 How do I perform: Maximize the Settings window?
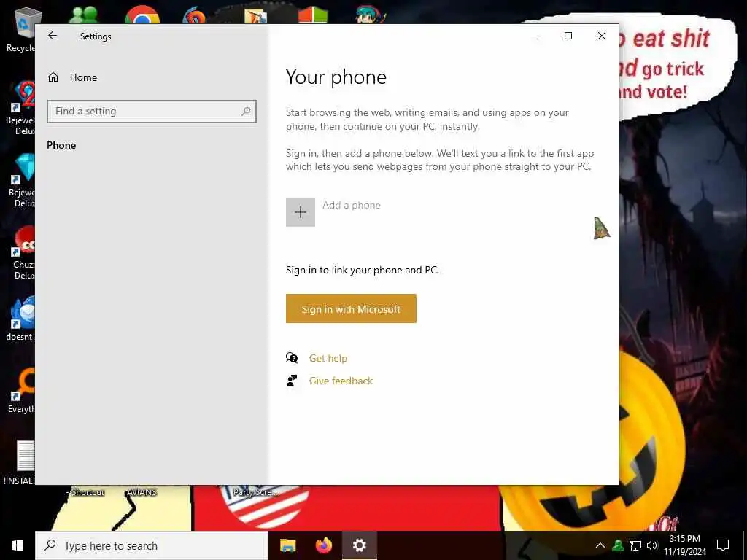click(x=568, y=36)
